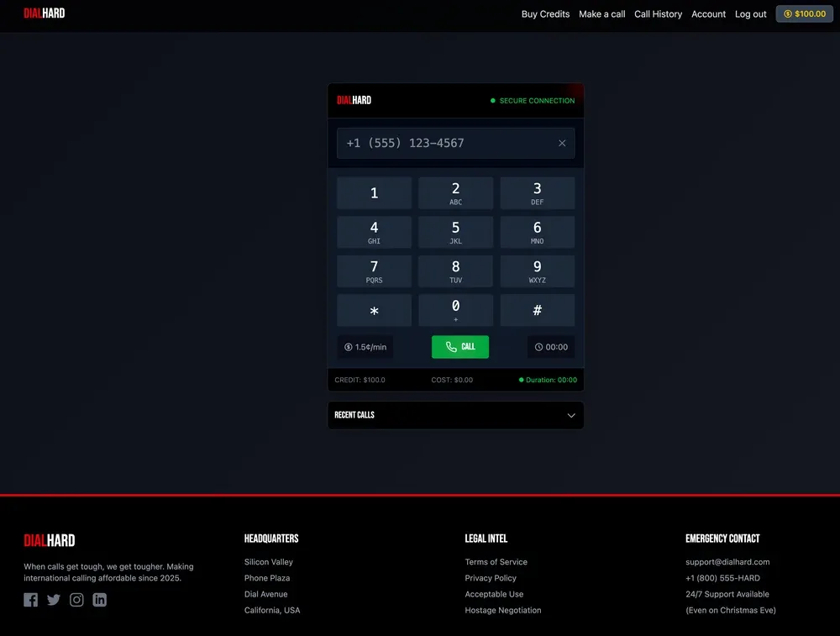Open the Instagram social icon

pos(76,600)
